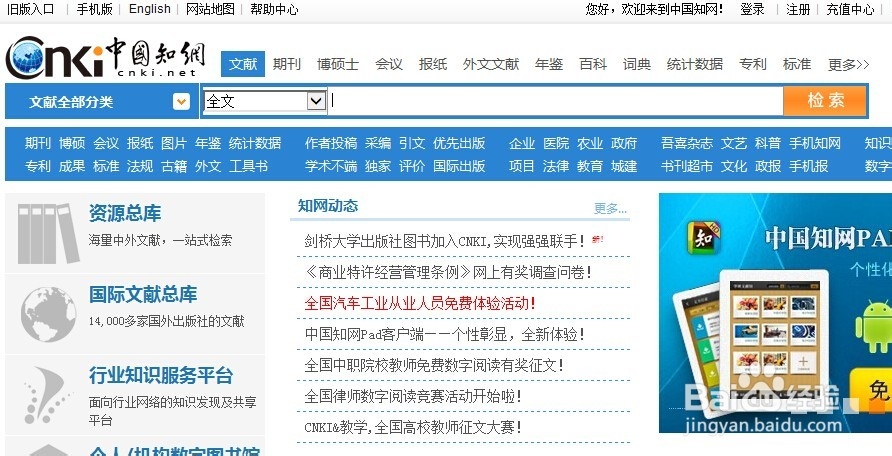Open 中国知网Pad客户端 news item
The image size is (892, 456).
[445, 334]
